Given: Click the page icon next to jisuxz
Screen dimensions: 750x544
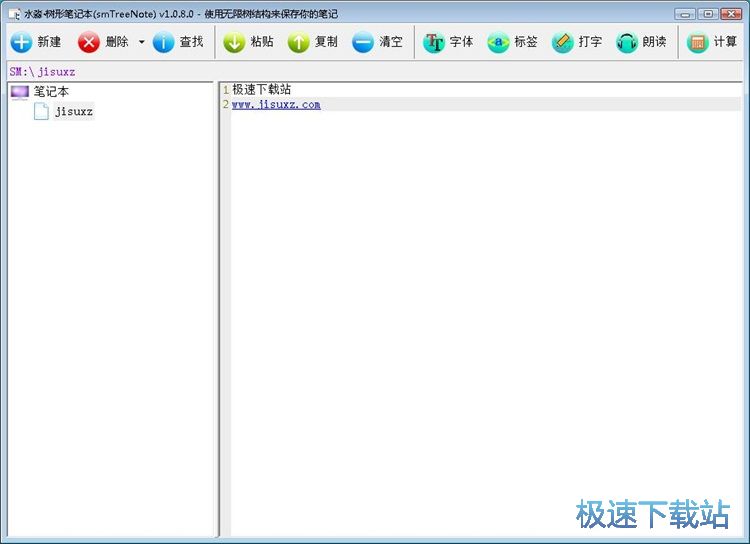Looking at the screenshot, I should pos(41,111).
